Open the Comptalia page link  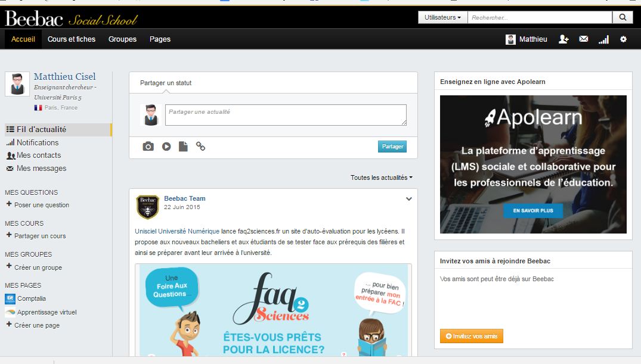32,298
